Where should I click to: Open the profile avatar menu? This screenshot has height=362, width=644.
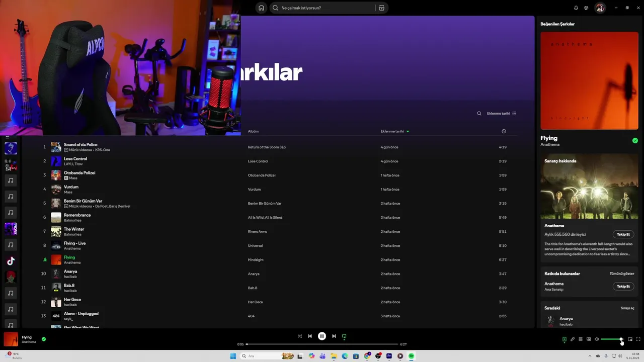tap(600, 8)
